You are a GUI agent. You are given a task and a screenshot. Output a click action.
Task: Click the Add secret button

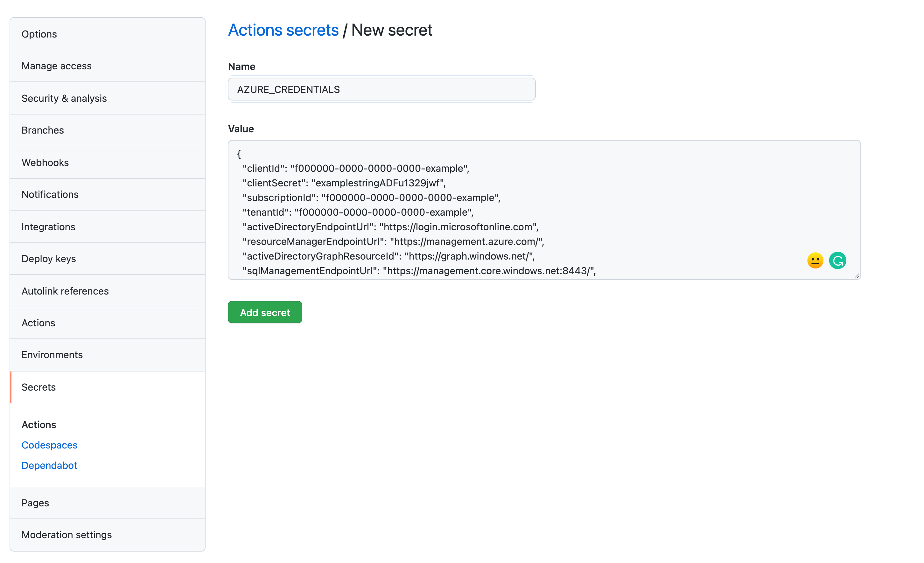265,312
